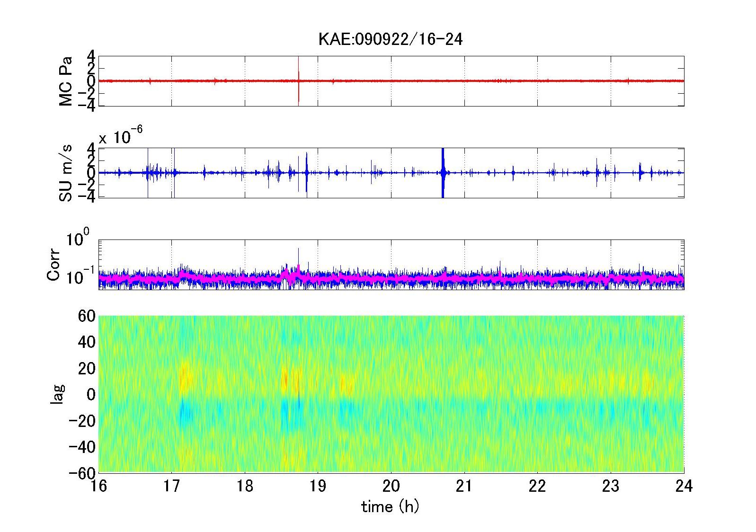Select lag-axis tick label 60
756x532 pixels.
(x=86, y=316)
